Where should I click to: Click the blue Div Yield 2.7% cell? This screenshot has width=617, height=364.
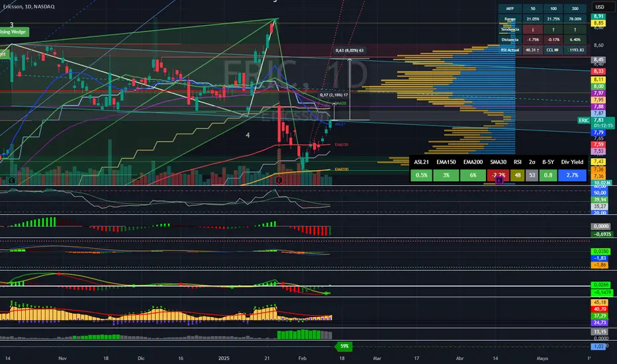coord(572,175)
